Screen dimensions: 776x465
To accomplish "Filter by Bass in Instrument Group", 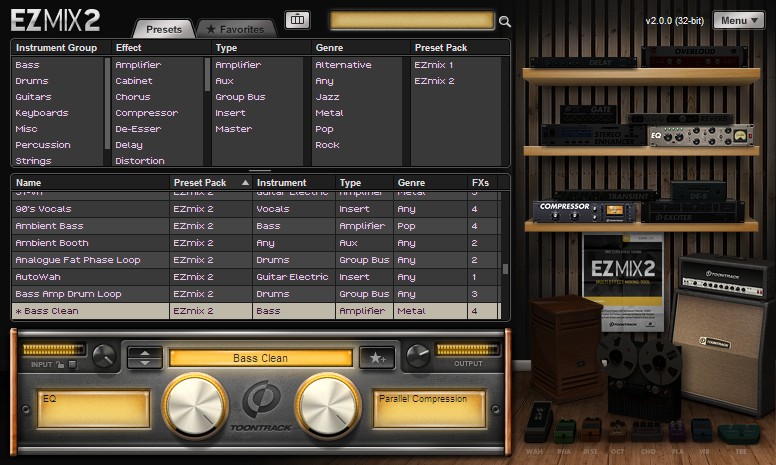I will [x=27, y=65].
